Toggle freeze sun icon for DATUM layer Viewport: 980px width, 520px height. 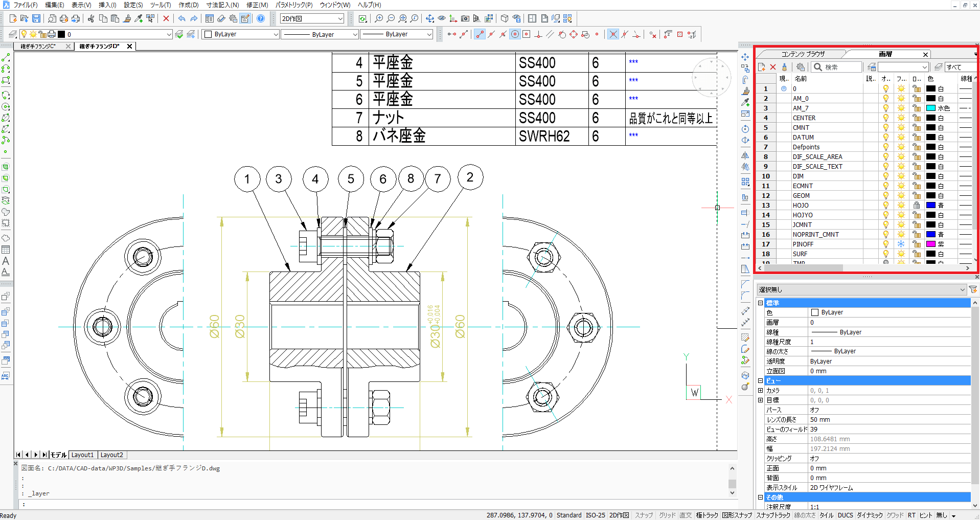901,137
